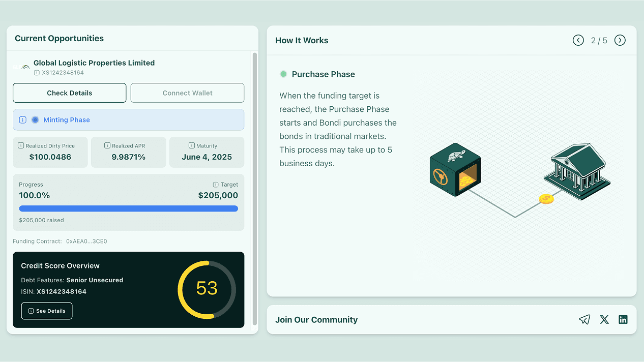Click the Global Logistic Properties Limited title
The image size is (644, 362).
point(94,63)
